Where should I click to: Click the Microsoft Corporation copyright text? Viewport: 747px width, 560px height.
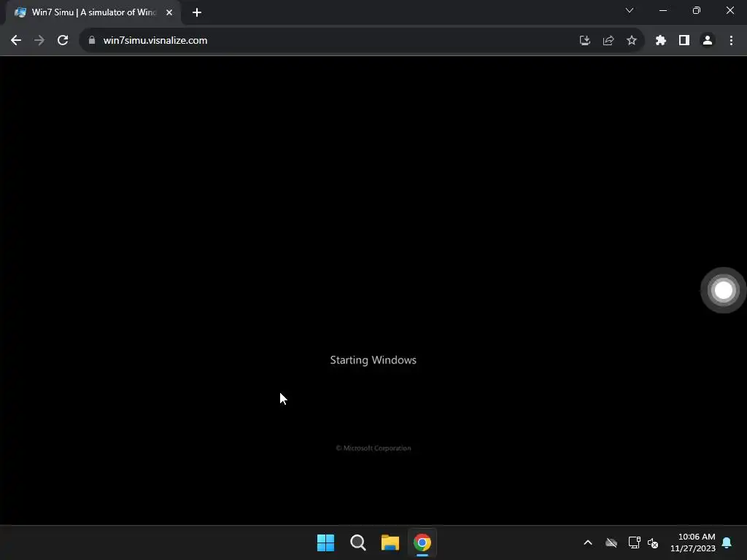pyautogui.click(x=373, y=448)
